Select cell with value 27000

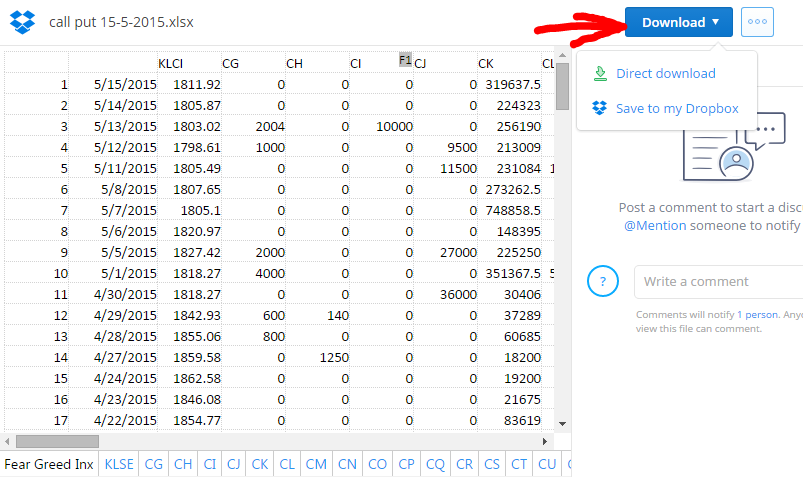[446, 252]
